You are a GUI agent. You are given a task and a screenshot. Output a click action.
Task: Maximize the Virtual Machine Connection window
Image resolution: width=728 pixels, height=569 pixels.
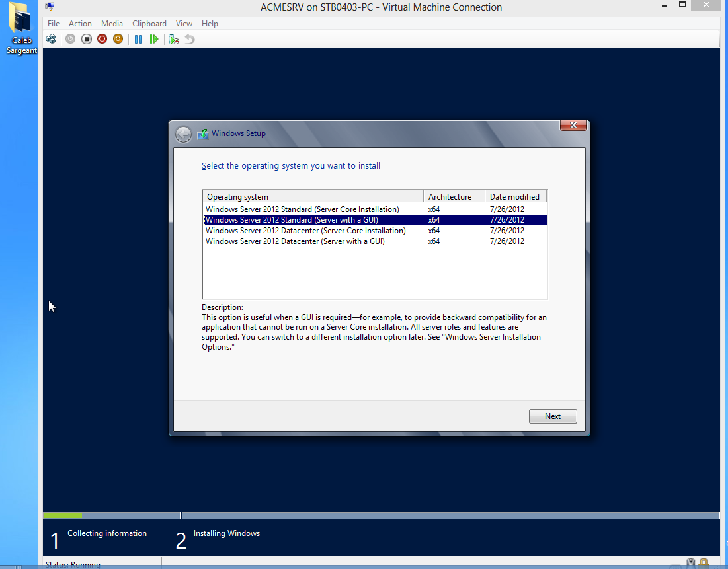pos(682,5)
